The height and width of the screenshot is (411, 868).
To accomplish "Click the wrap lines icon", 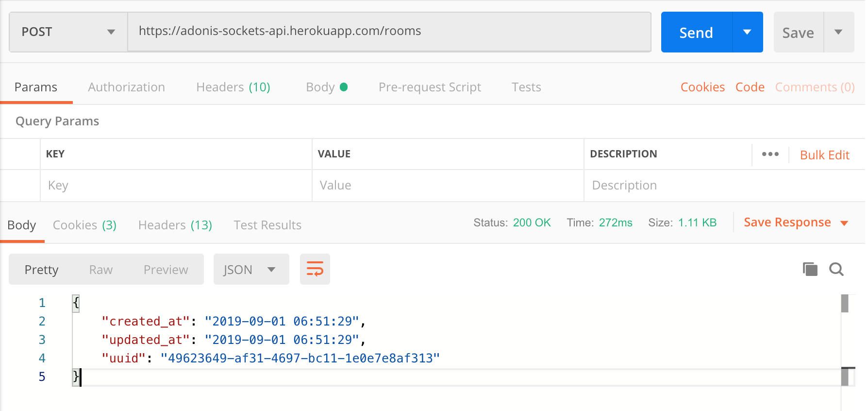I will tap(315, 269).
